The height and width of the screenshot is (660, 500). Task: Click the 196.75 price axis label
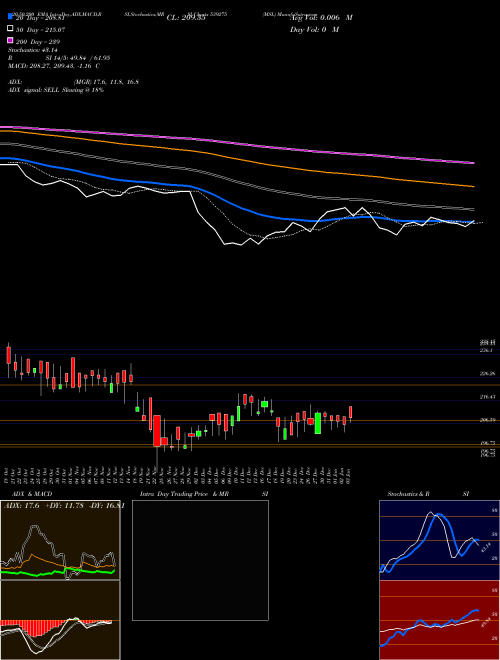coord(488,443)
